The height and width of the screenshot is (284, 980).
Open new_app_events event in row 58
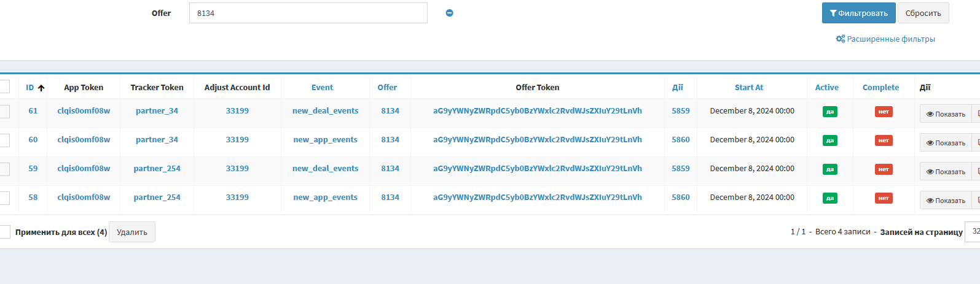(x=325, y=198)
